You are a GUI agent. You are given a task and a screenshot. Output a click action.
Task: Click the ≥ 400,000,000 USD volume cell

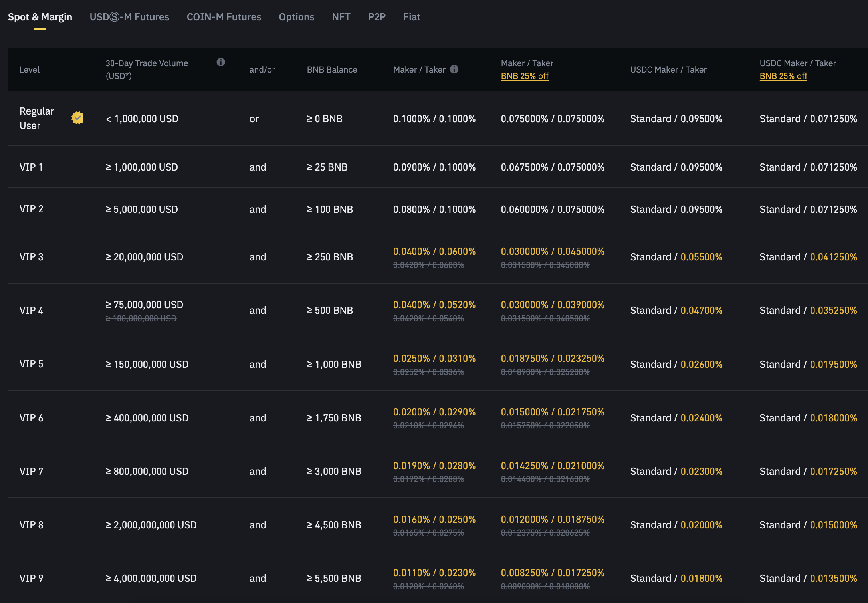[147, 418]
